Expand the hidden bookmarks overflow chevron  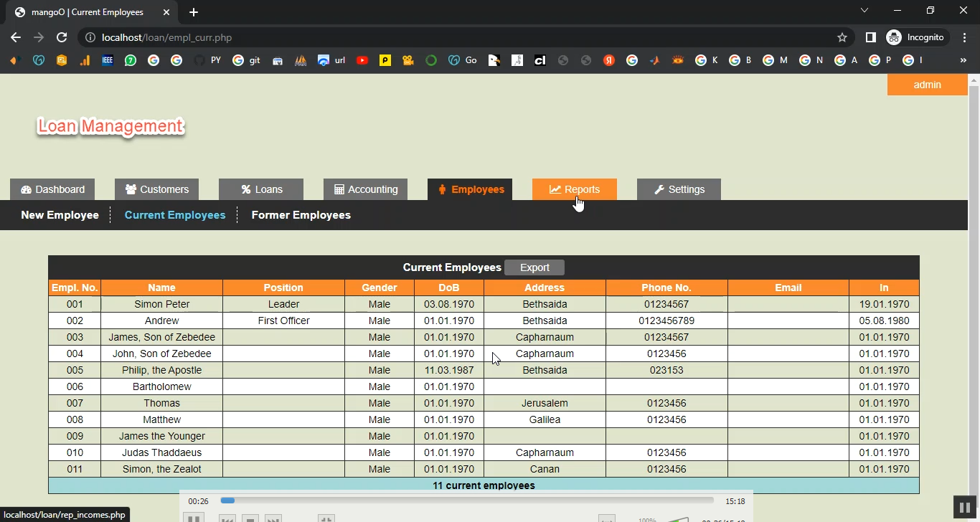click(963, 61)
